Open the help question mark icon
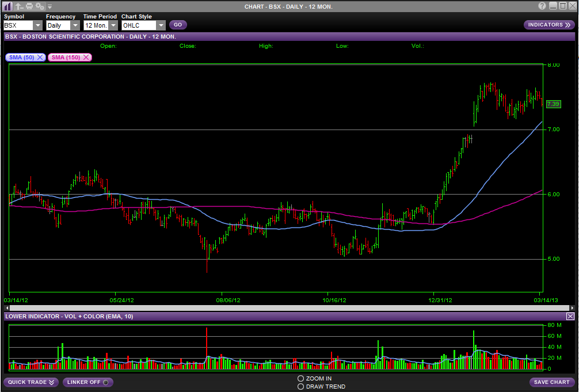Image resolution: width=579 pixels, height=392 pixels. tap(542, 6)
